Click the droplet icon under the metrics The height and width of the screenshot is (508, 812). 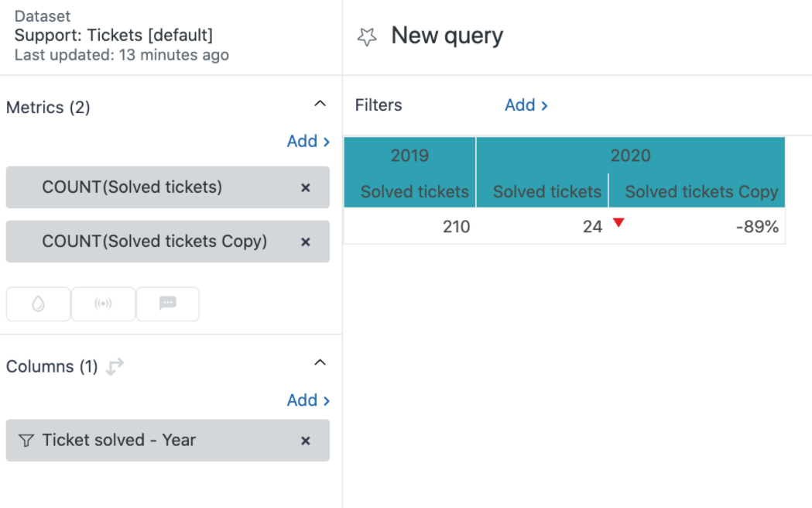pyautogui.click(x=38, y=304)
